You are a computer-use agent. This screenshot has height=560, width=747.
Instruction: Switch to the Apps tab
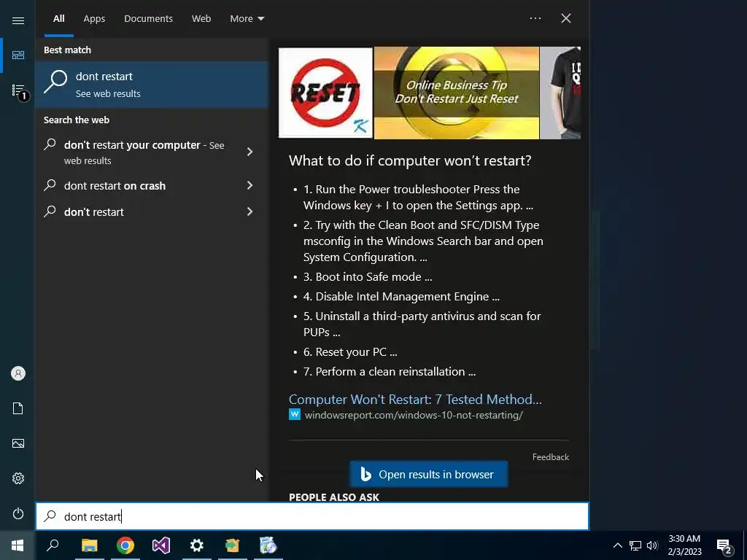94,18
